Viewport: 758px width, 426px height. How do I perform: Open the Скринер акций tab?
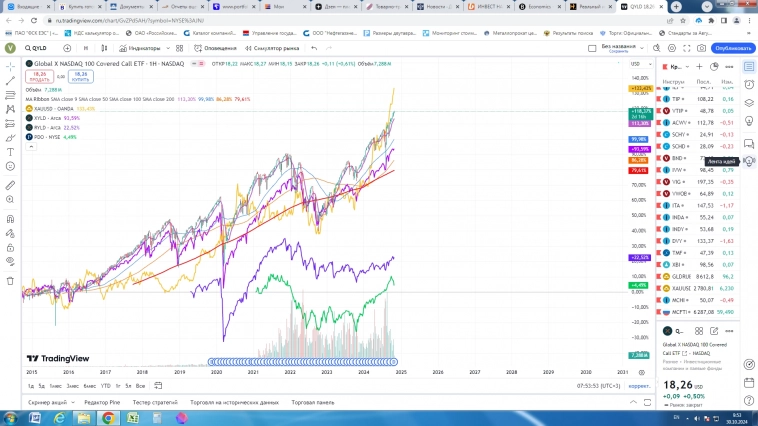(47, 402)
